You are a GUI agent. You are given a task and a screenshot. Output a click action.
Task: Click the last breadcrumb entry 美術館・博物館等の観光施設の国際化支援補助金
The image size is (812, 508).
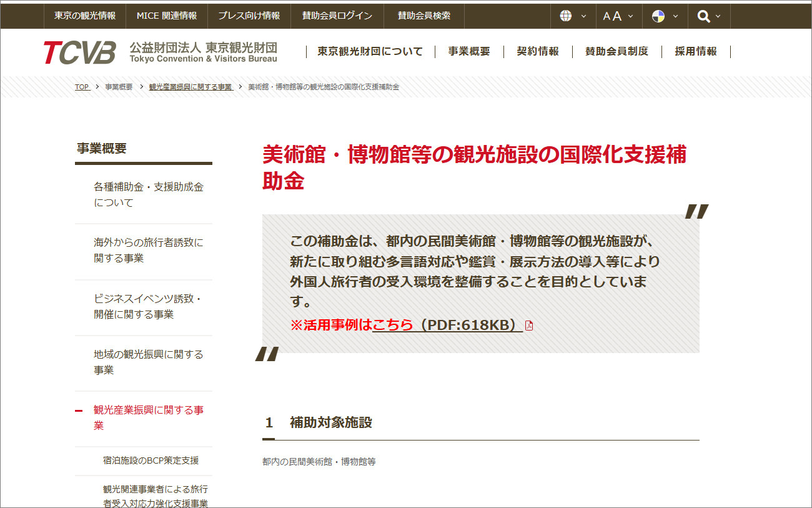(324, 87)
